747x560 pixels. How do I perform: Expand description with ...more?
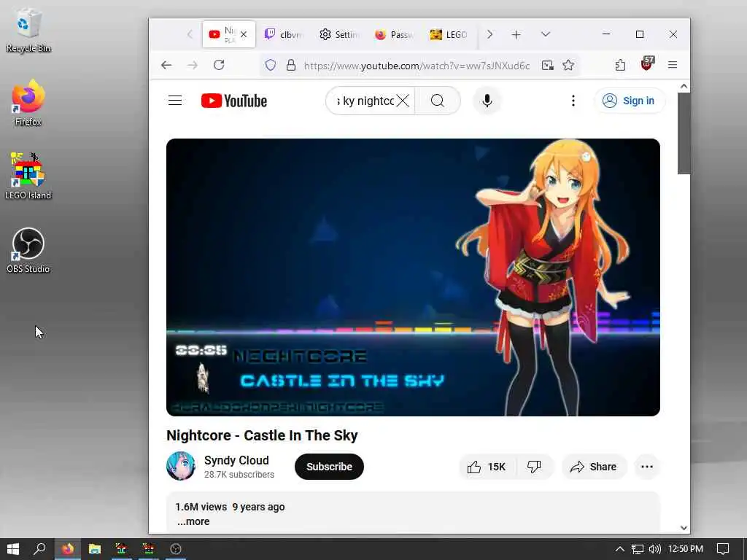point(193,521)
